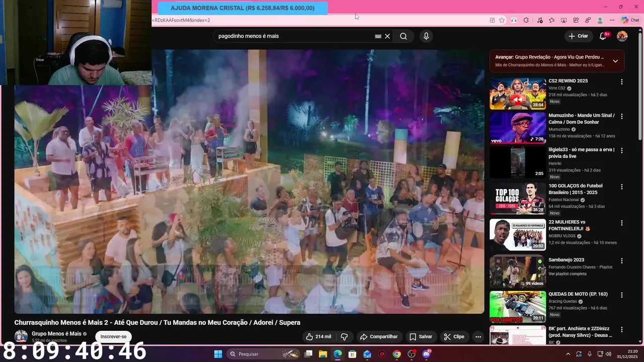Open options menu for QUEDAS DE MOTO video
Screen dimensions: 644x362
622,295
